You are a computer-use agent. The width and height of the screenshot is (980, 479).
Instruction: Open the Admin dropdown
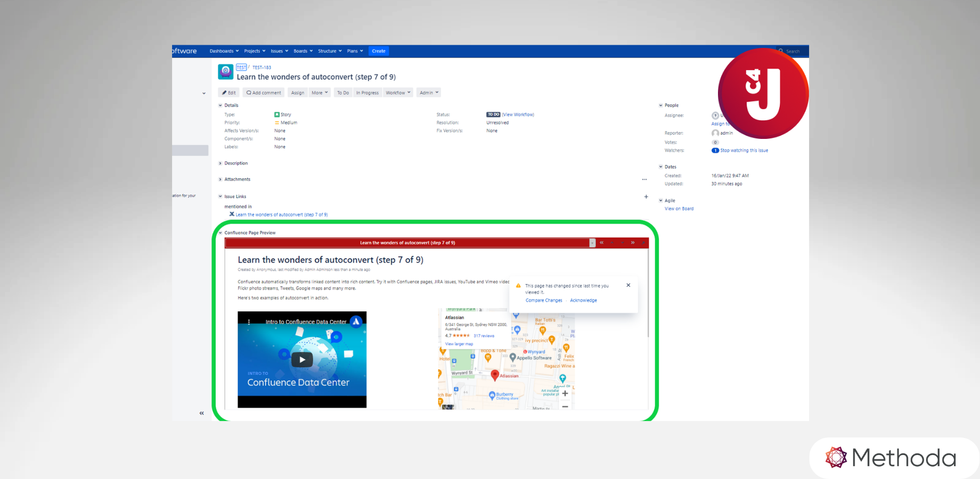tap(429, 93)
